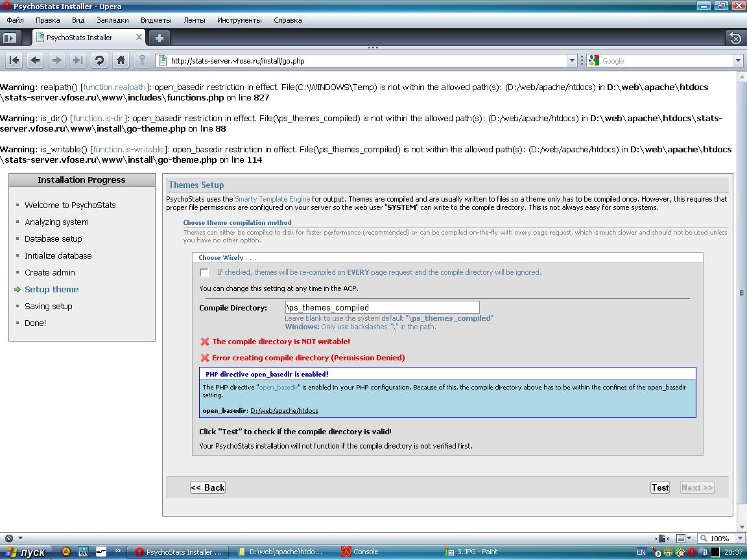Open the browser home page

pos(121,60)
